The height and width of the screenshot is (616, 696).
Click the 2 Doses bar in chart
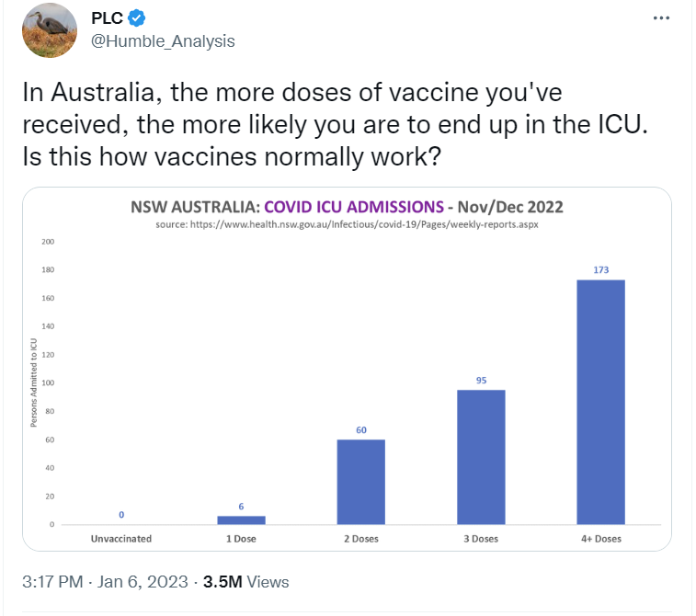tap(360, 482)
